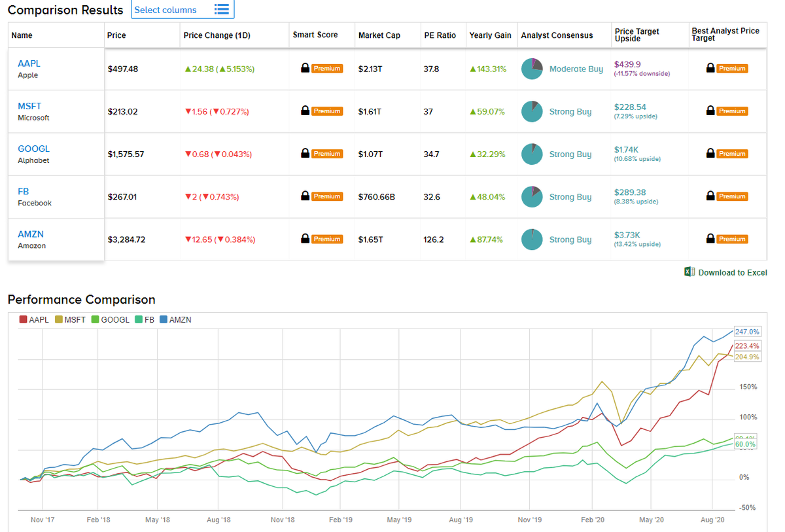Click the AMZN analyst consensus pie chart
This screenshot has width=785, height=532.
[x=532, y=239]
